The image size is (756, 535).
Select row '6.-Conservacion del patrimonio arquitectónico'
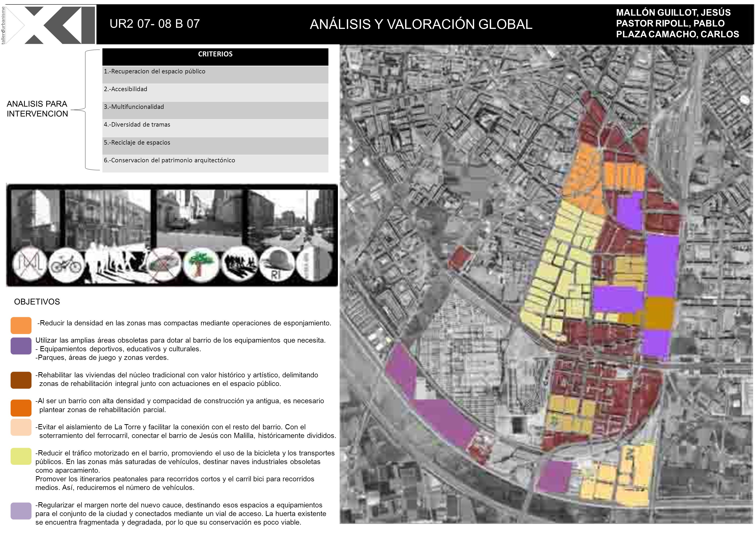tap(215, 164)
